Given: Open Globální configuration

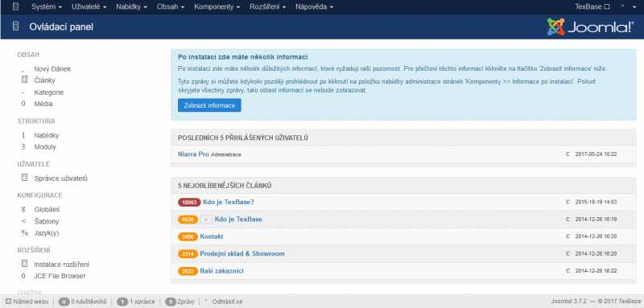Looking at the screenshot, I should pyautogui.click(x=47, y=210).
